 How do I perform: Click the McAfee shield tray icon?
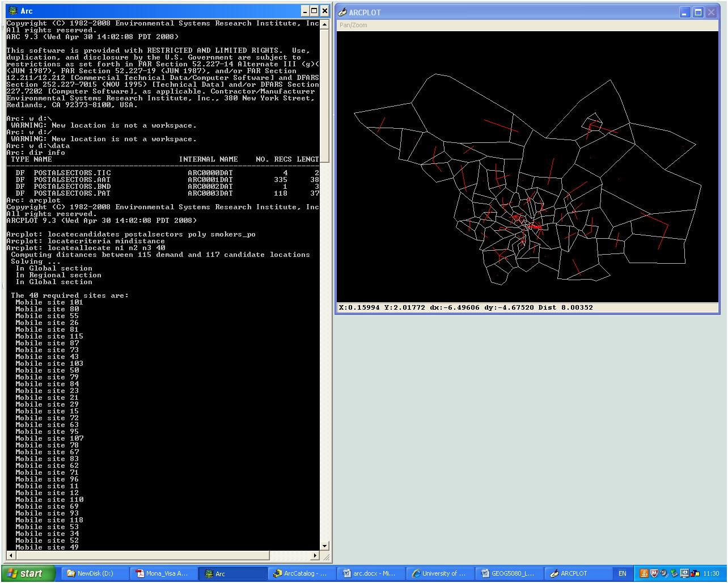654,573
